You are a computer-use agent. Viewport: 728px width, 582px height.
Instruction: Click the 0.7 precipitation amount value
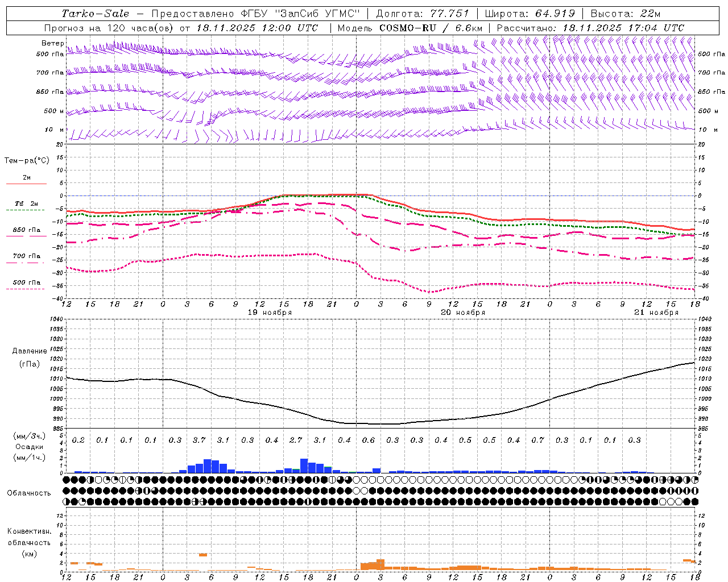[x=538, y=440]
